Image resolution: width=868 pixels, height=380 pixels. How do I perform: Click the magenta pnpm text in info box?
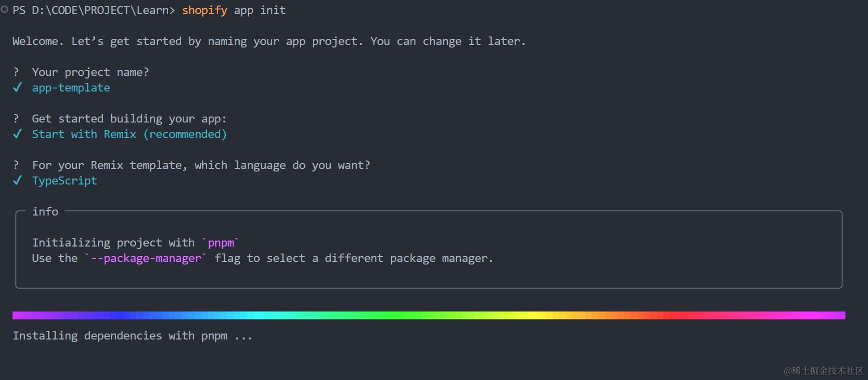221,242
